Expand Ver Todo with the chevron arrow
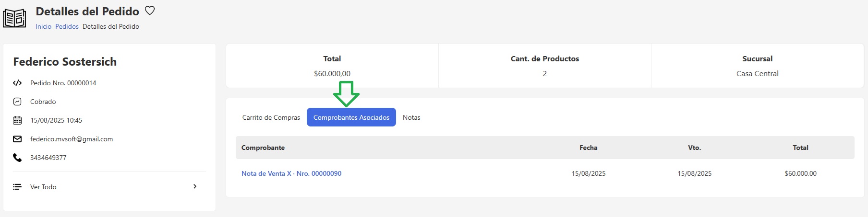Viewport: 868px width, 217px height. 195,186
